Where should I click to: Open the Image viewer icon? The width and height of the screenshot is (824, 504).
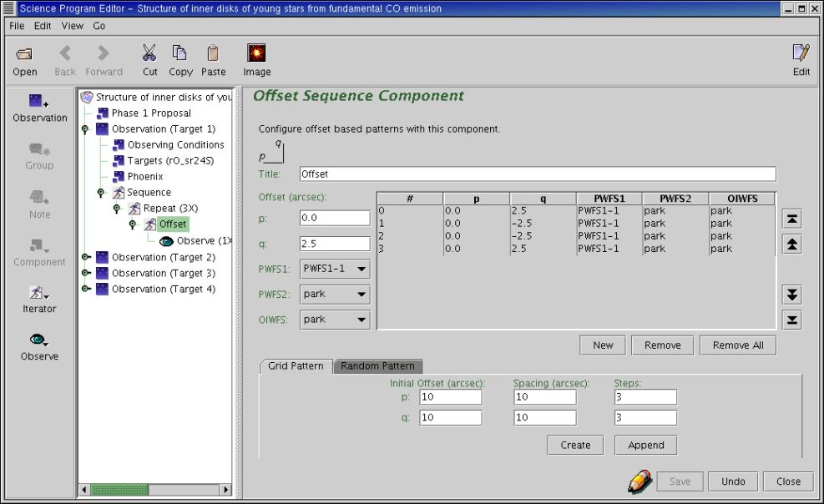coord(256,53)
